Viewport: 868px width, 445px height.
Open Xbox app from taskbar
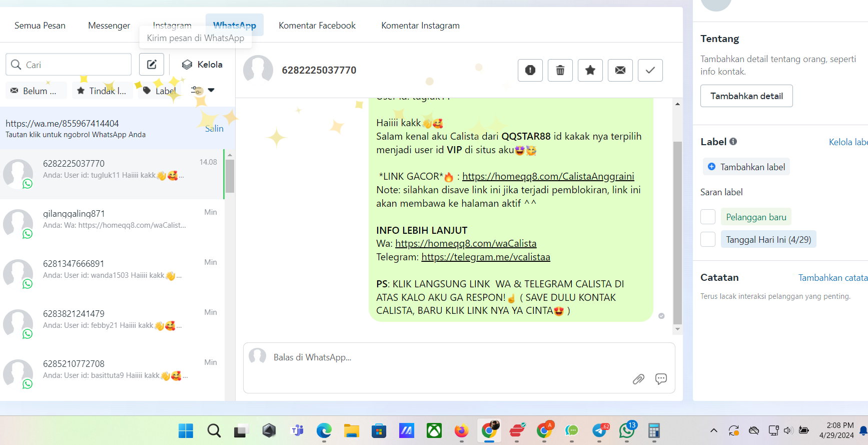pyautogui.click(x=434, y=430)
